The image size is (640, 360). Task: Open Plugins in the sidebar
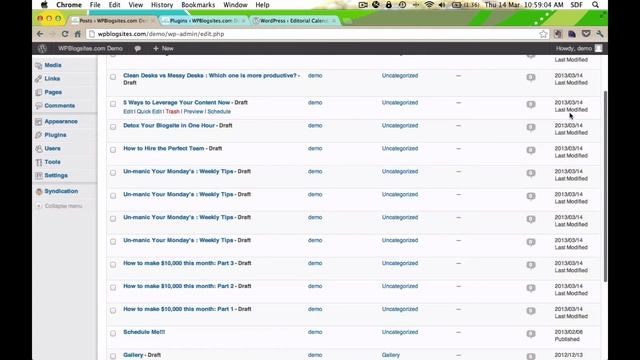point(55,135)
